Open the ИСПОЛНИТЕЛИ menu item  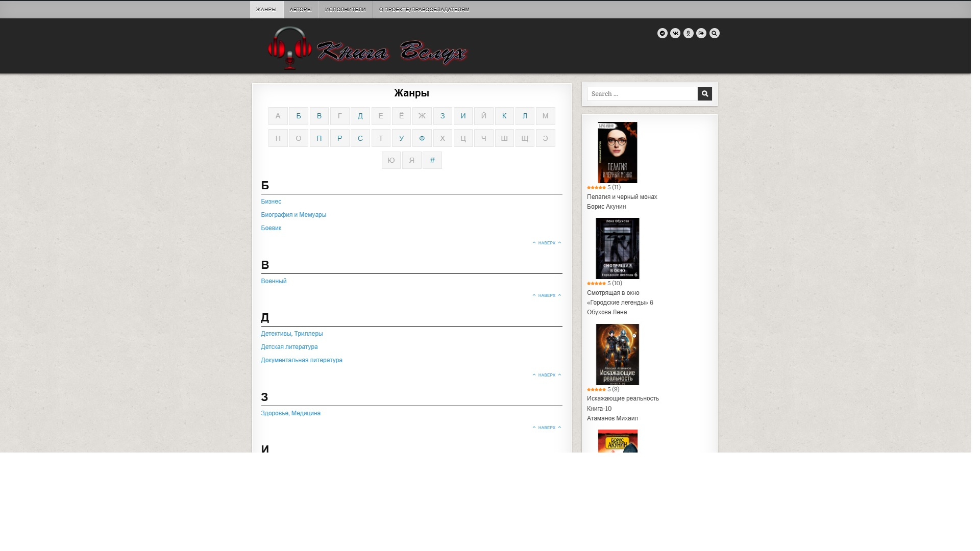(x=346, y=9)
